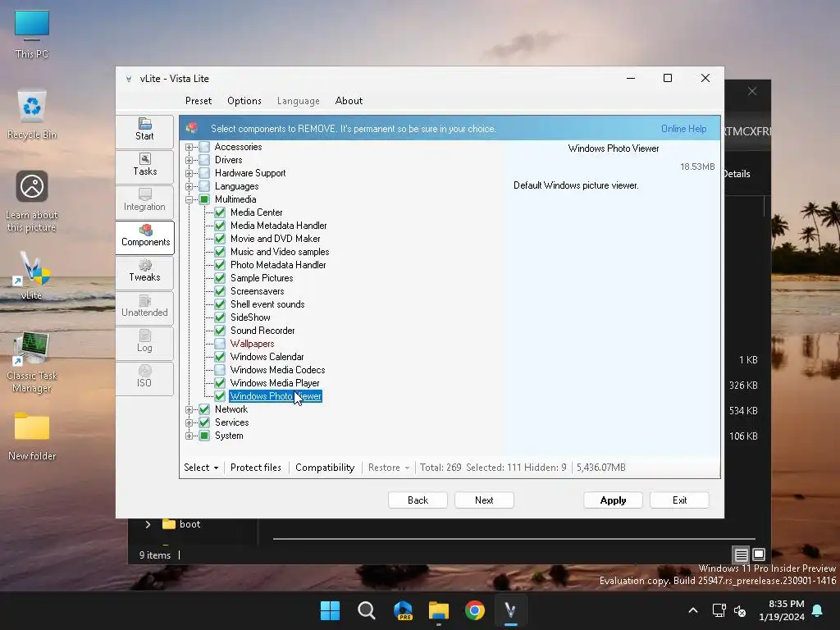Screen dimensions: 840x630
Task: Toggle Windows Photo Viewer checkbox
Action: tap(220, 396)
